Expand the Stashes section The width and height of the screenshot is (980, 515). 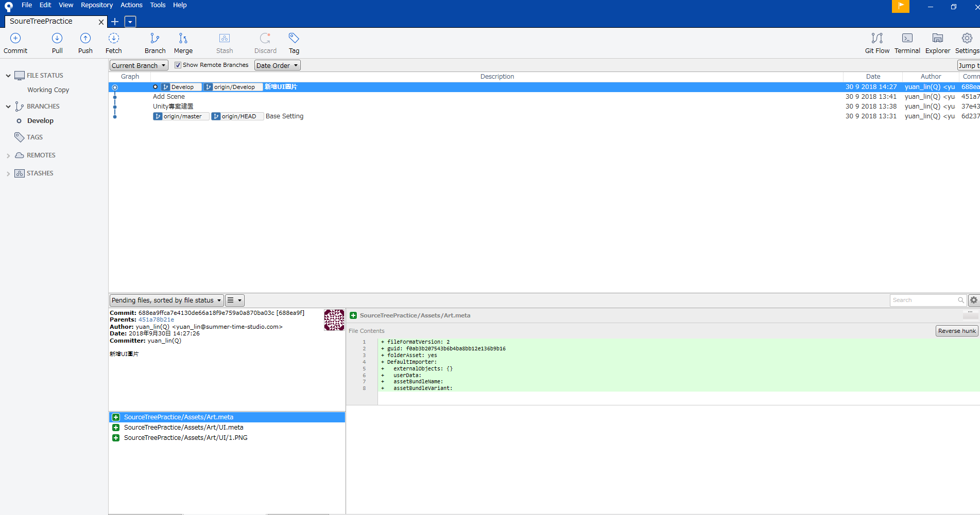8,174
